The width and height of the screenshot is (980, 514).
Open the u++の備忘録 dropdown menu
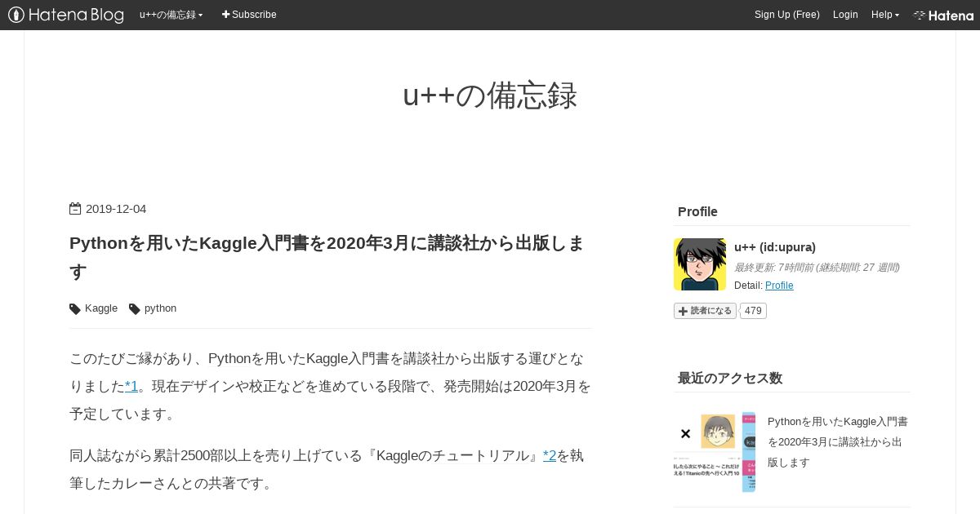tap(171, 15)
